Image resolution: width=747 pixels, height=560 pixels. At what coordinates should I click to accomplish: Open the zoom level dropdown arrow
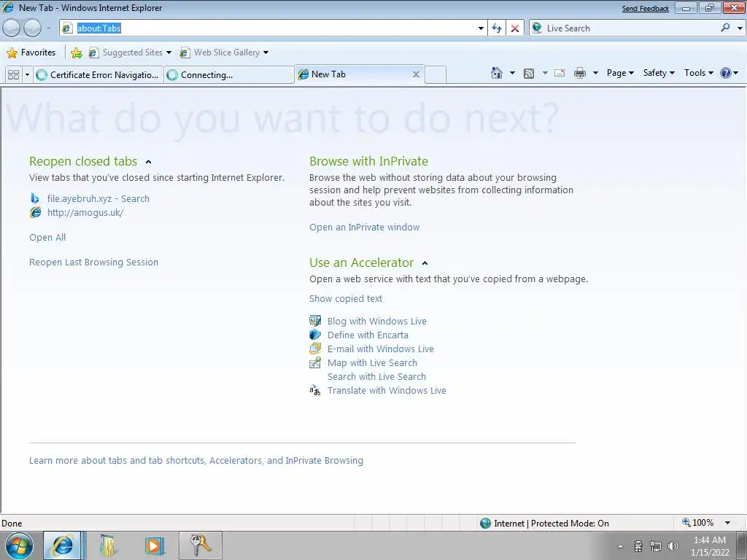point(727,523)
